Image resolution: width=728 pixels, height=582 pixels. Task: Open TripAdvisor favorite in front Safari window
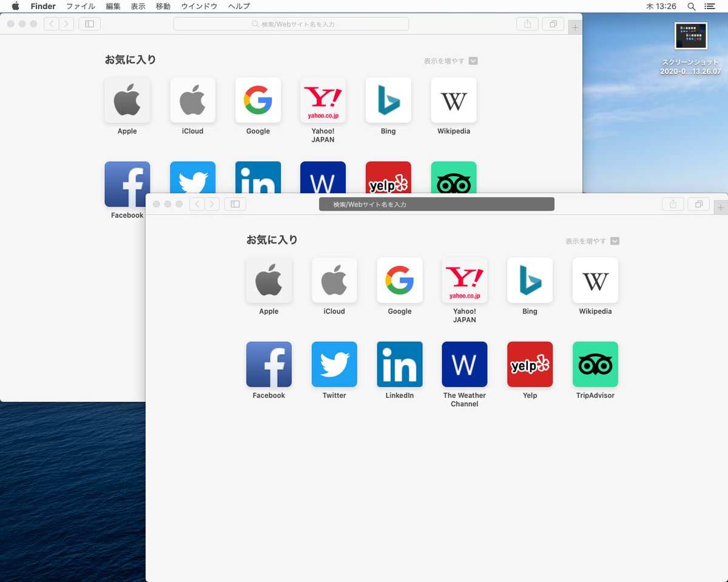click(x=595, y=364)
